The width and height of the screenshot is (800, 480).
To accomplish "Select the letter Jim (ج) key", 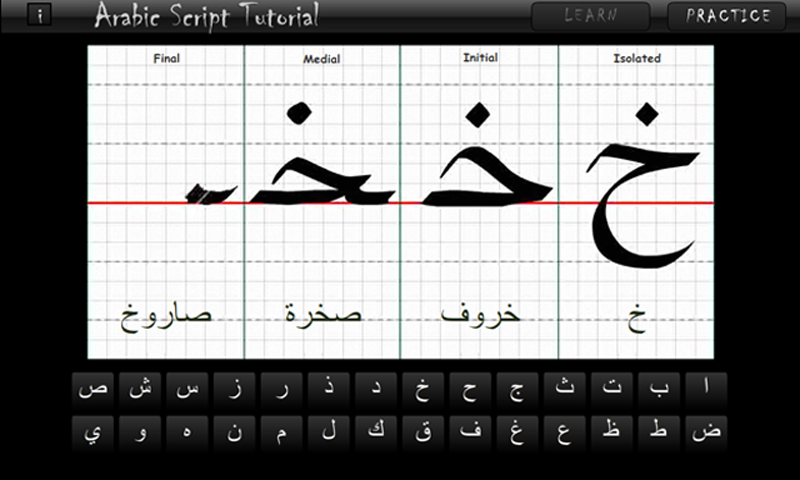I will tap(517, 390).
